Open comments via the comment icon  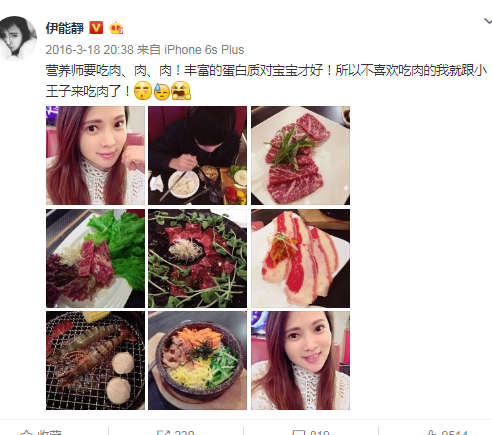click(299, 432)
